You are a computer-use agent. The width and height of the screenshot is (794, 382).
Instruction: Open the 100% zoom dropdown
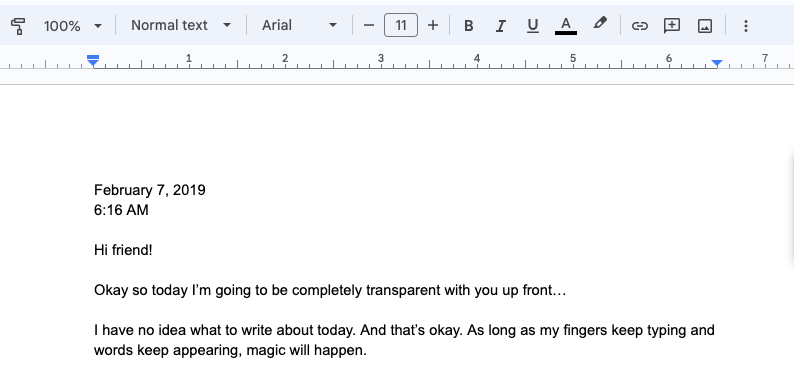point(73,25)
